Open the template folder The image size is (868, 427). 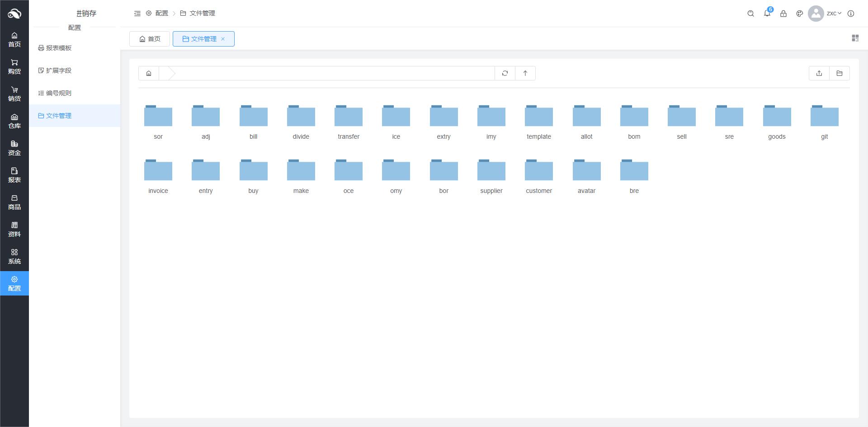538,122
